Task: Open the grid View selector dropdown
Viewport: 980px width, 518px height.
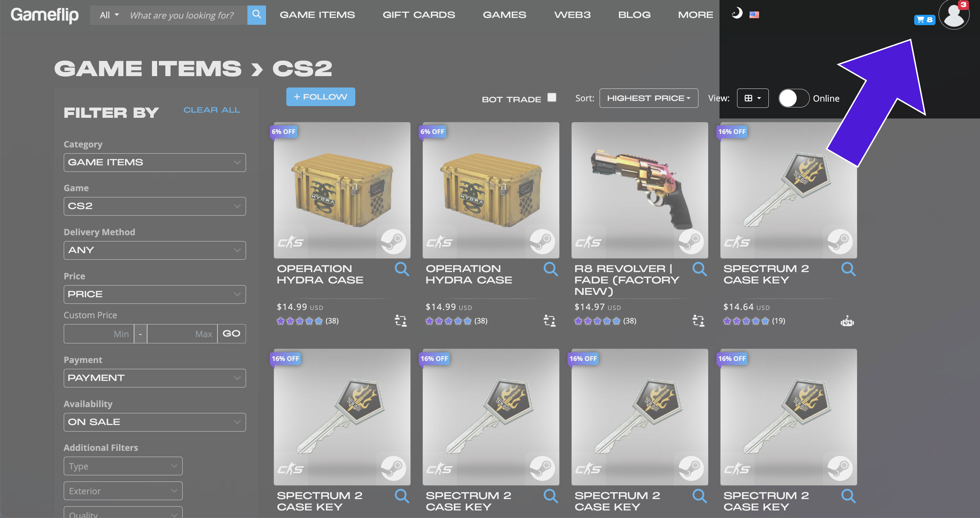Action: (753, 98)
